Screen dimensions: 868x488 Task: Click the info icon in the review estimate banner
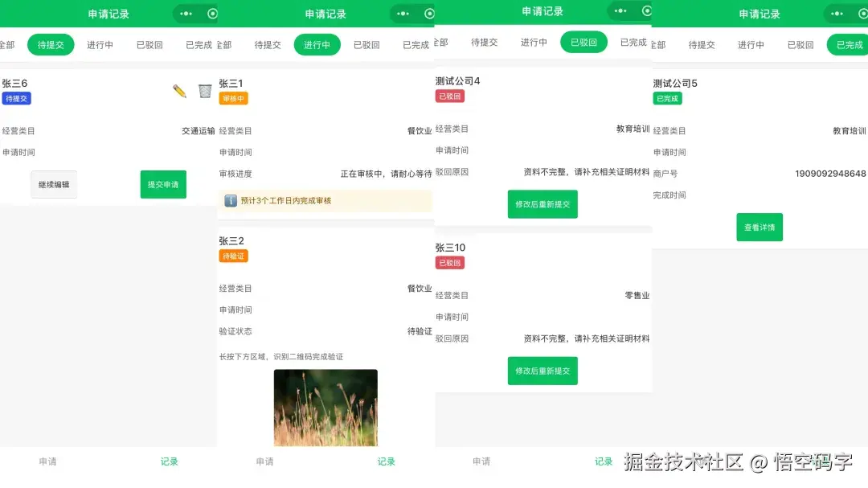[x=231, y=200]
